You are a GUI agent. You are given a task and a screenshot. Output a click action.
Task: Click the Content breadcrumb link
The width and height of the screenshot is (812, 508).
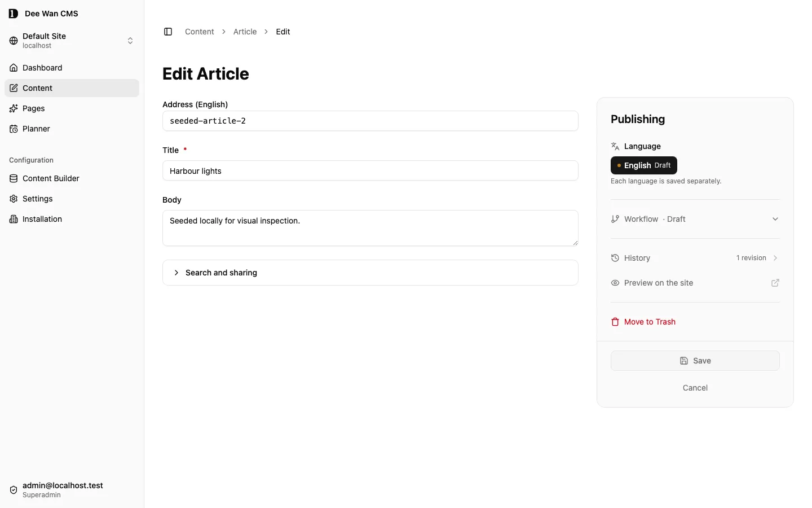200,32
